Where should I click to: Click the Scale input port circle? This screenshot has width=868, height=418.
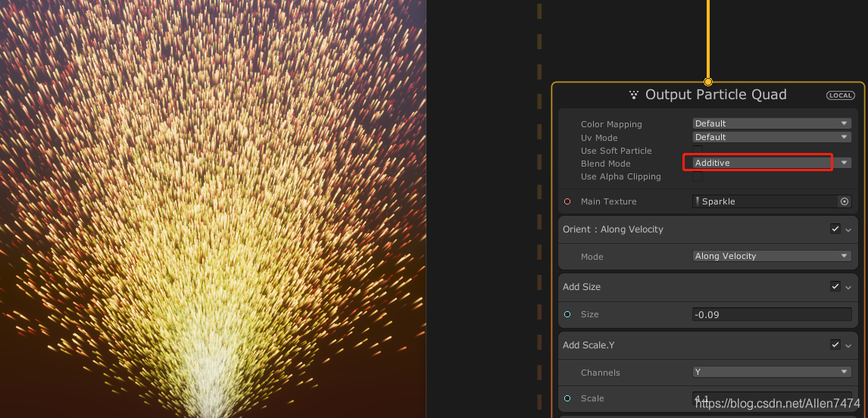point(567,398)
